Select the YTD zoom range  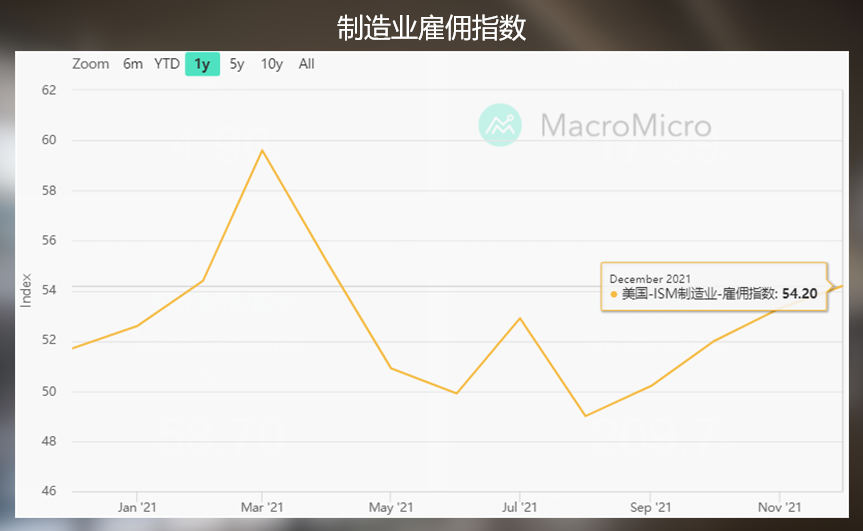coord(167,64)
